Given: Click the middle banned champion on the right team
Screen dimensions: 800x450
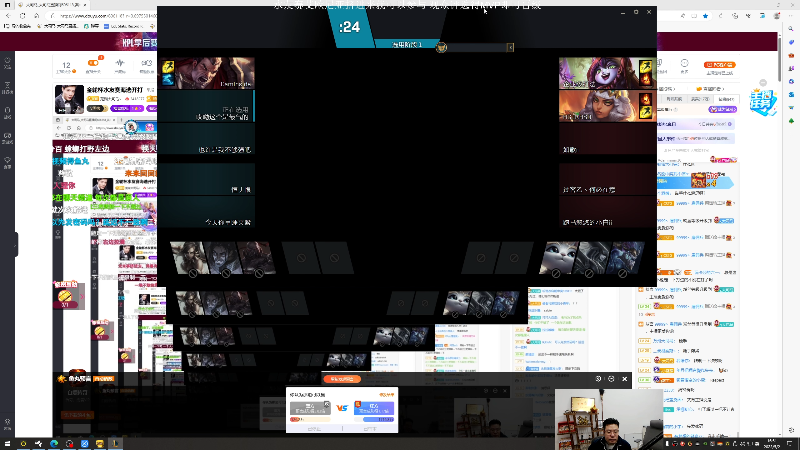Looking at the screenshot, I should [592, 258].
